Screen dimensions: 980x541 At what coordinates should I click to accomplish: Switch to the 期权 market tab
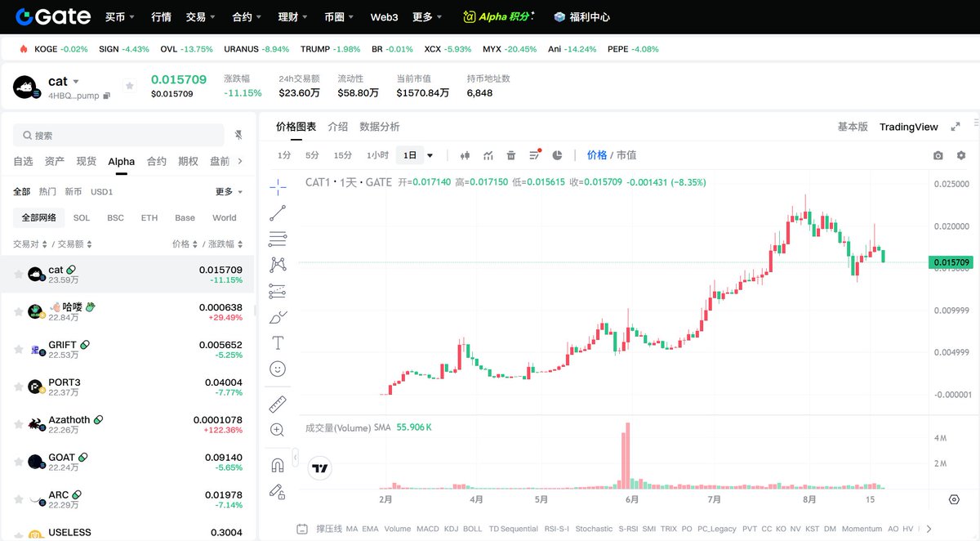pyautogui.click(x=189, y=161)
